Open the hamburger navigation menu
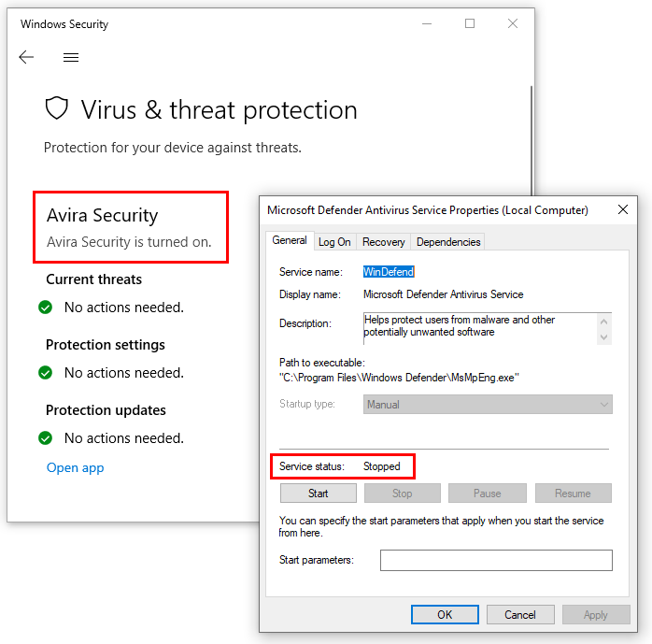Screen dimensions: 652x644 (x=71, y=57)
